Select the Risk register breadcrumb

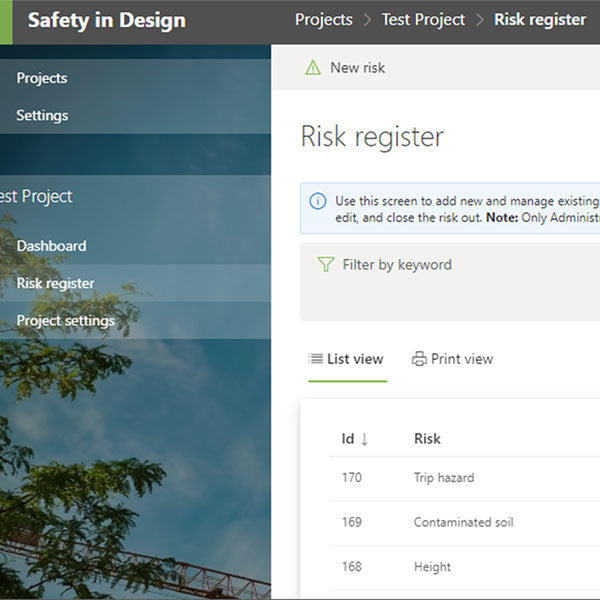(x=540, y=20)
